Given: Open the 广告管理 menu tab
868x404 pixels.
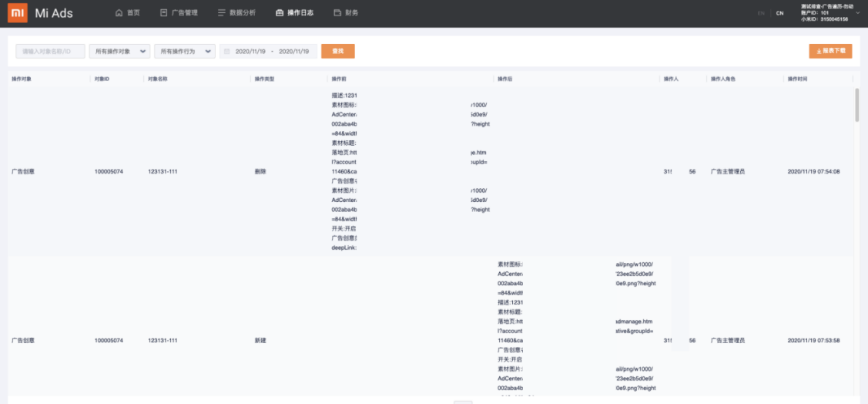Looking at the screenshot, I should click(x=185, y=13).
